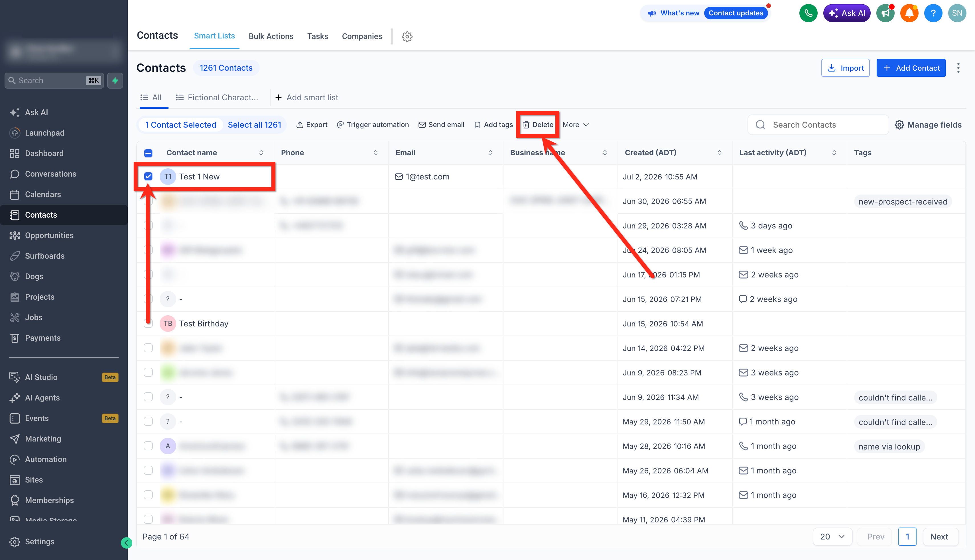Open the orange notifications bell

tap(909, 13)
